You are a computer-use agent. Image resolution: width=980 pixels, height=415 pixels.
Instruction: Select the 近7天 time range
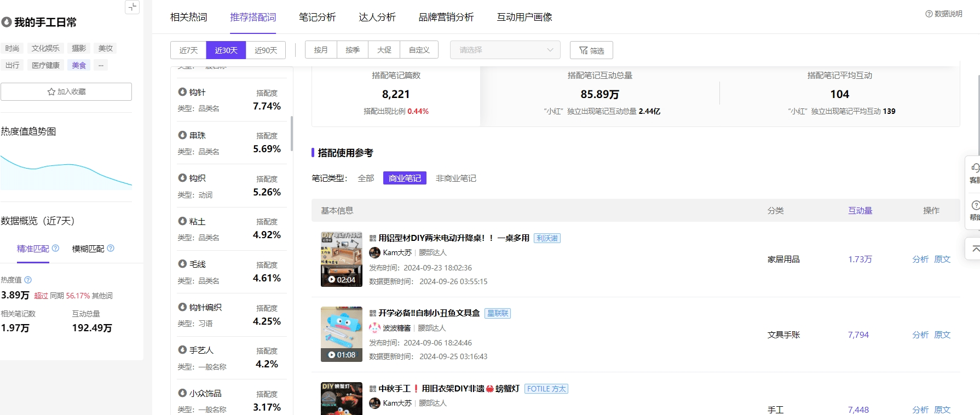click(188, 50)
